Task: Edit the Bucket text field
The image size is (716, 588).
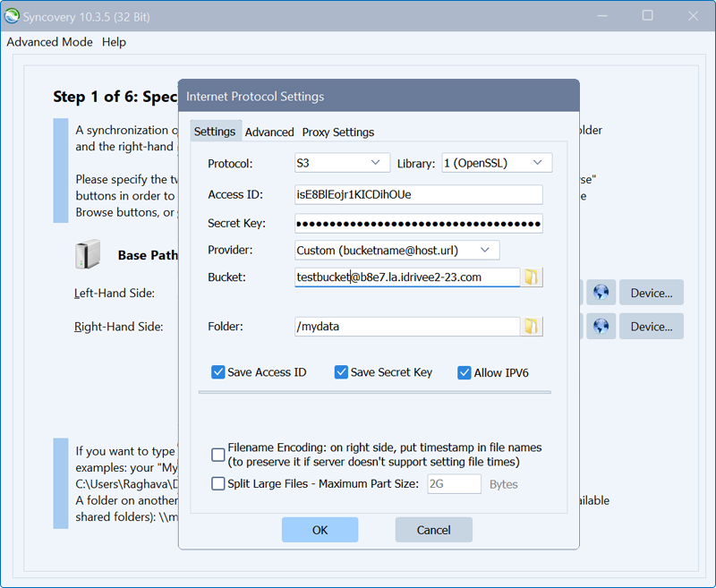Action: pos(407,277)
